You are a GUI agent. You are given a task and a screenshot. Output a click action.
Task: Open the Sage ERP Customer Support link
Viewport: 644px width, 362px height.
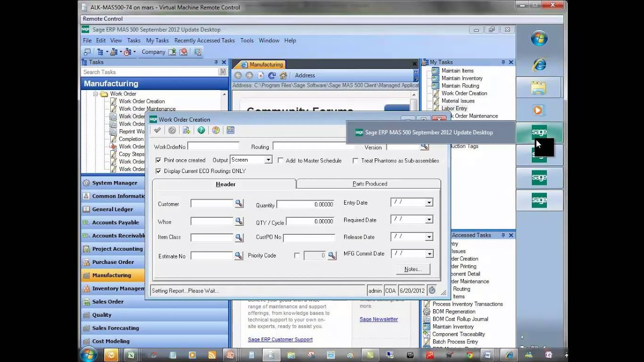click(280, 339)
